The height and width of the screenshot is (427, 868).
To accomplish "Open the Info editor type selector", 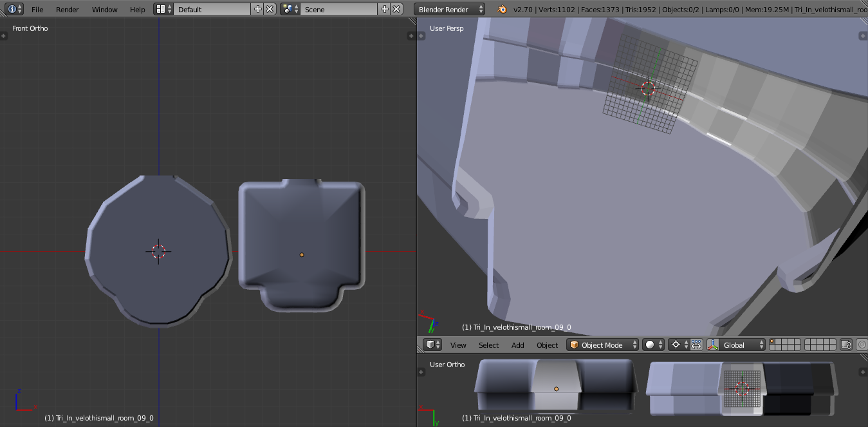I will [15, 10].
